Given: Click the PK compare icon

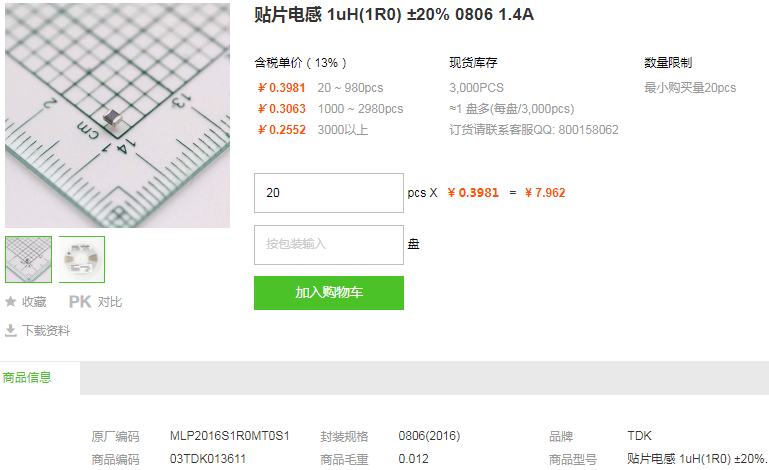Looking at the screenshot, I should tap(79, 302).
